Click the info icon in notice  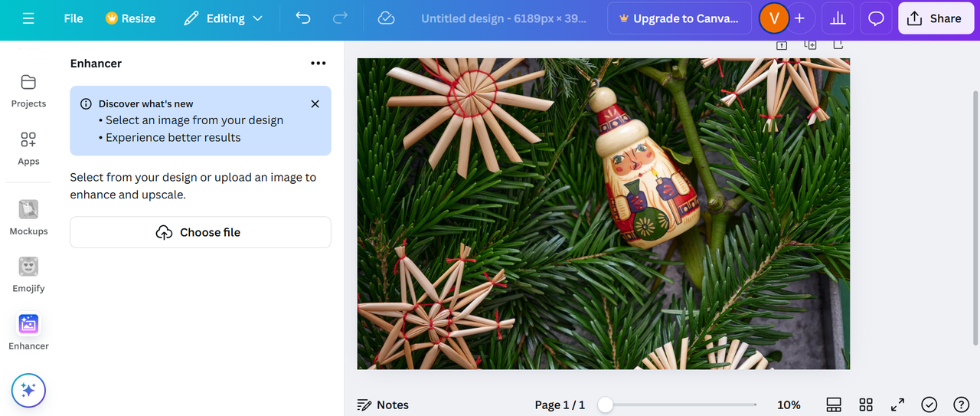coord(86,104)
